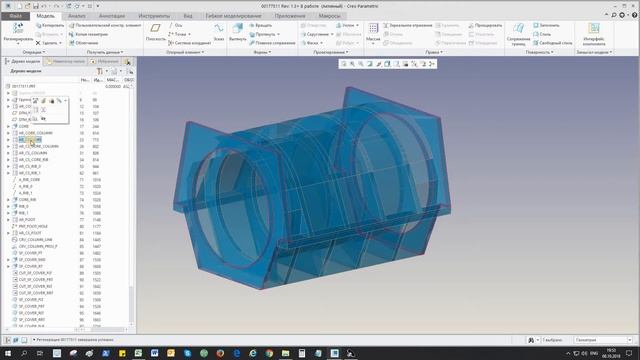Select the A_RIB_CORE axis in tree
This screenshot has height=360, width=640.
pyautogui.click(x=29, y=180)
